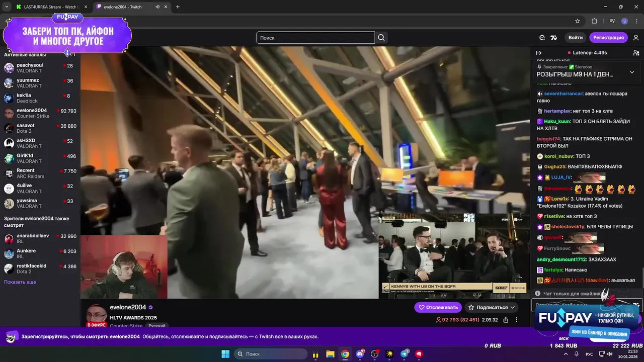Image resolution: width=644 pixels, height=362 pixels.
Task: Click the 7TV icon in Twitch header
Action: click(554, 38)
